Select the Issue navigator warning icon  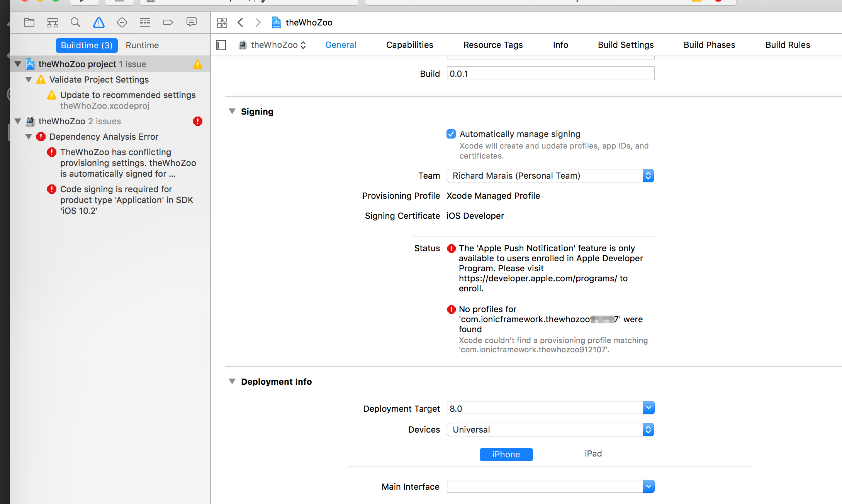[99, 22]
